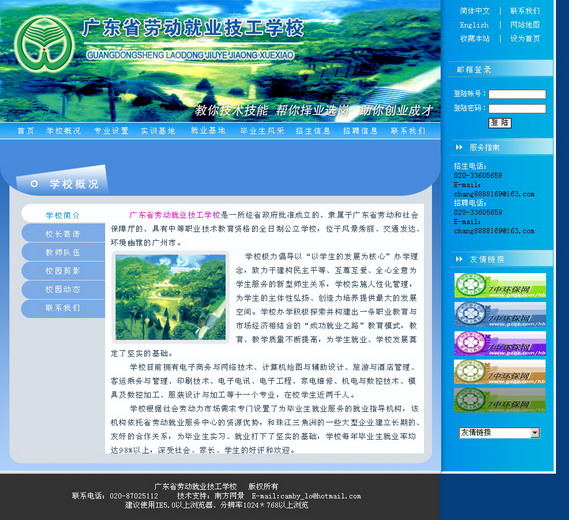
Task: Expand the 友情链接 dropdown list
Action: tap(535, 433)
